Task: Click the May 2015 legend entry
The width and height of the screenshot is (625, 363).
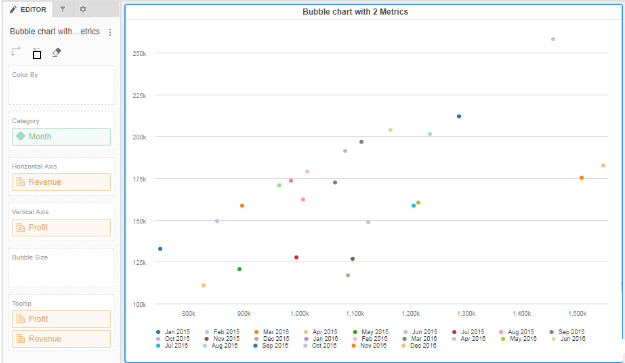Action: (370, 332)
